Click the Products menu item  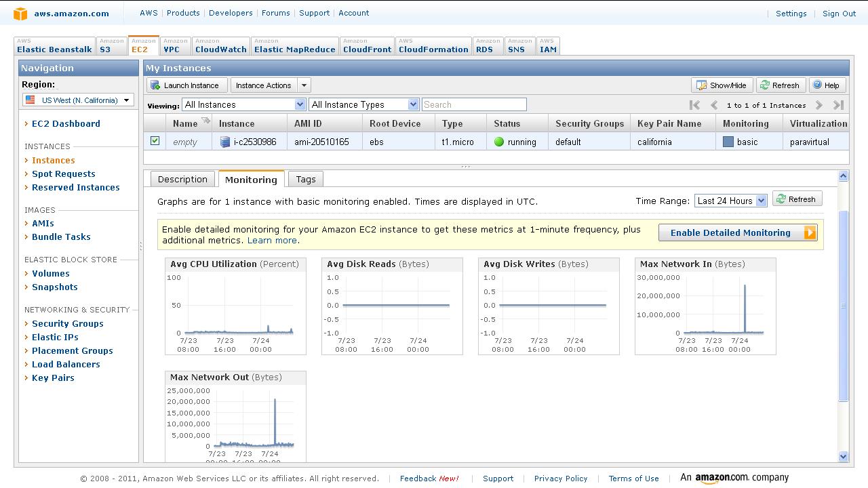tap(183, 13)
